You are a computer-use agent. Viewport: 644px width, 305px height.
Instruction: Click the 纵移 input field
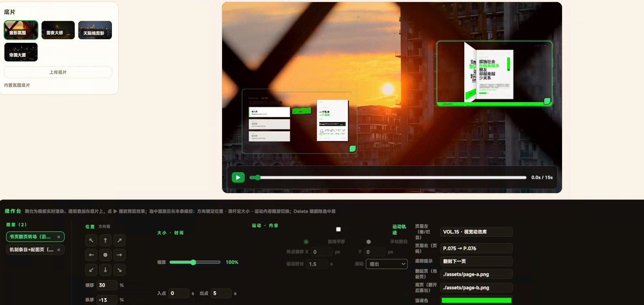pos(107,300)
